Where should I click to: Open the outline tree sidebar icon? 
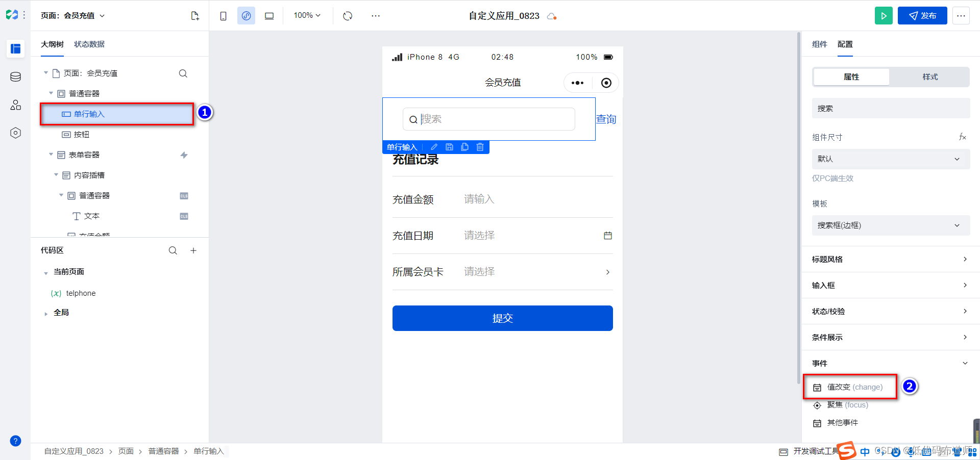click(x=16, y=49)
